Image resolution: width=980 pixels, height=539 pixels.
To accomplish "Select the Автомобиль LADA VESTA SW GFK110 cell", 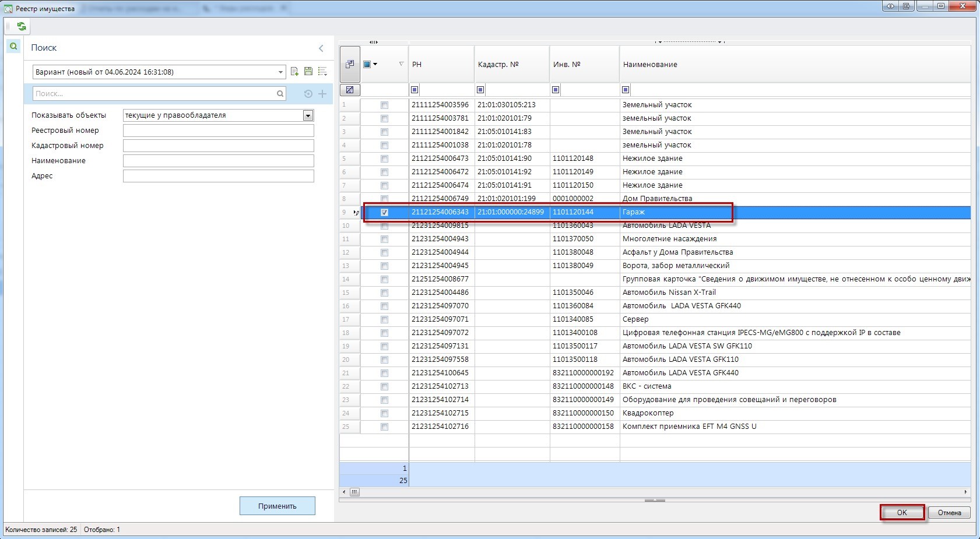I will click(795, 346).
